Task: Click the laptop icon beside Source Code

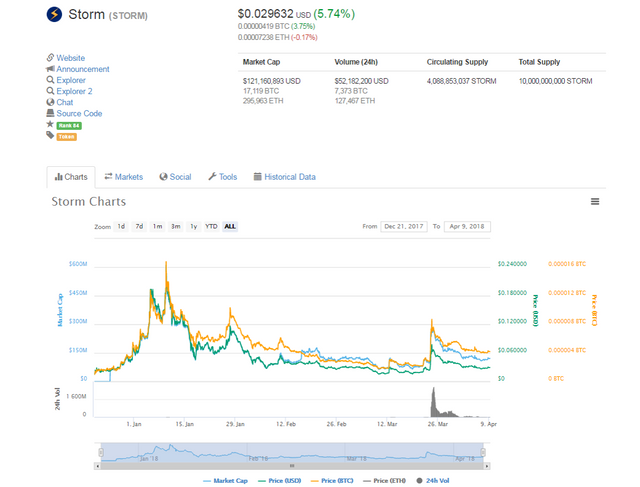Action: pos(50,113)
